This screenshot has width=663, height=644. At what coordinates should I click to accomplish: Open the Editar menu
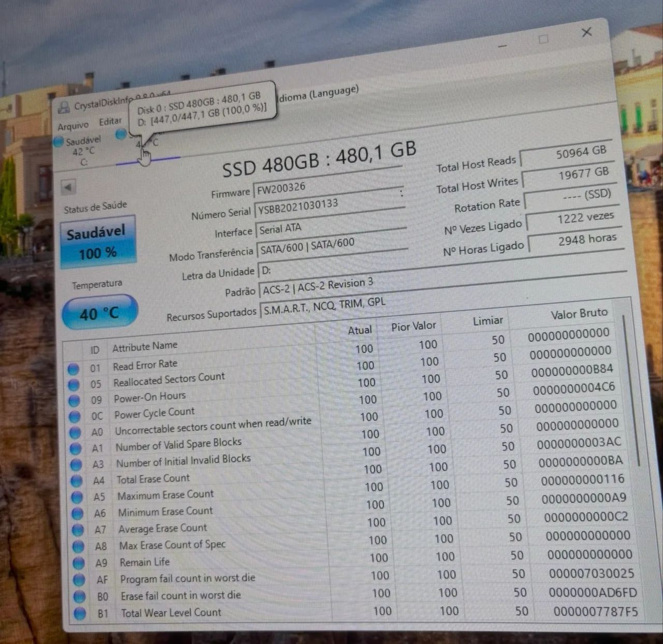(x=110, y=122)
